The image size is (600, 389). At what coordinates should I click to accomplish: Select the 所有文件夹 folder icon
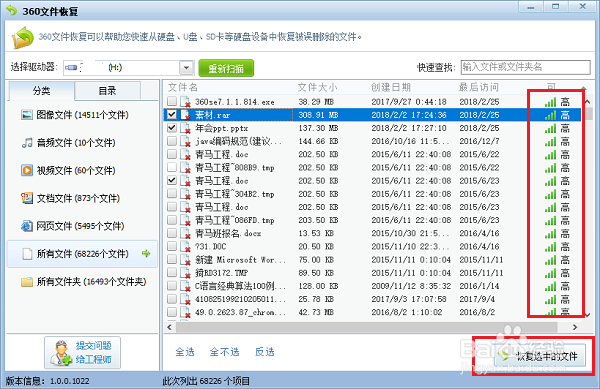(x=27, y=282)
